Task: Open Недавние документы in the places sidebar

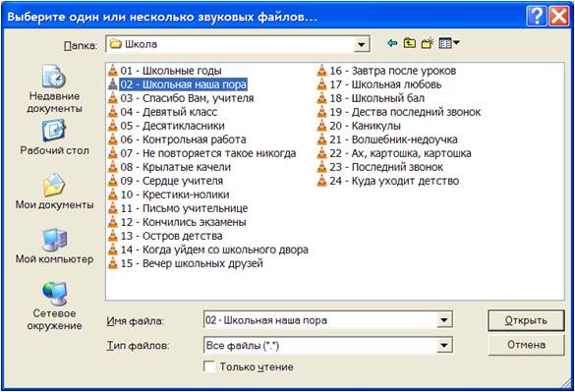Action: tap(54, 88)
